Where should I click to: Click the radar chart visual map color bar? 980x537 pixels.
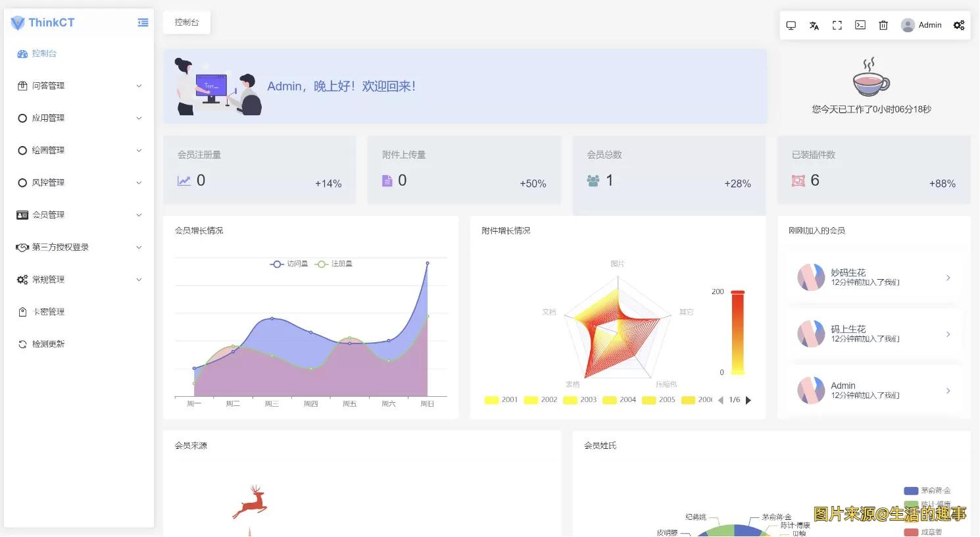738,332
